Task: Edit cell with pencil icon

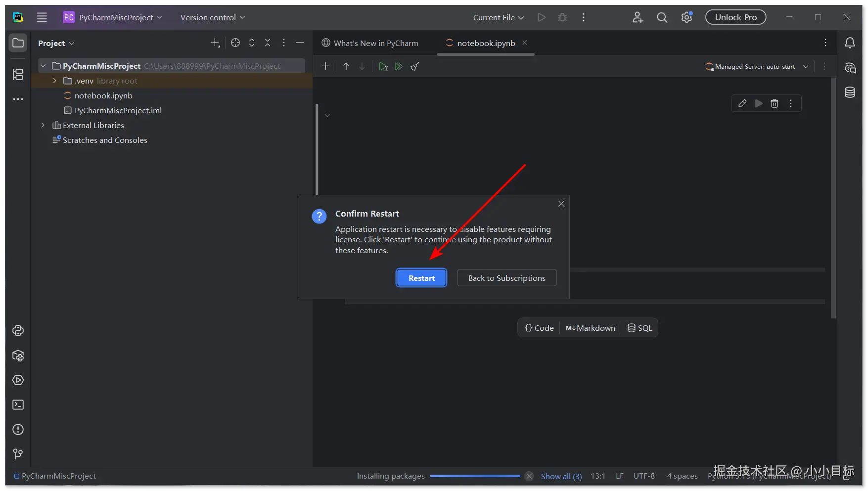Action: click(742, 103)
